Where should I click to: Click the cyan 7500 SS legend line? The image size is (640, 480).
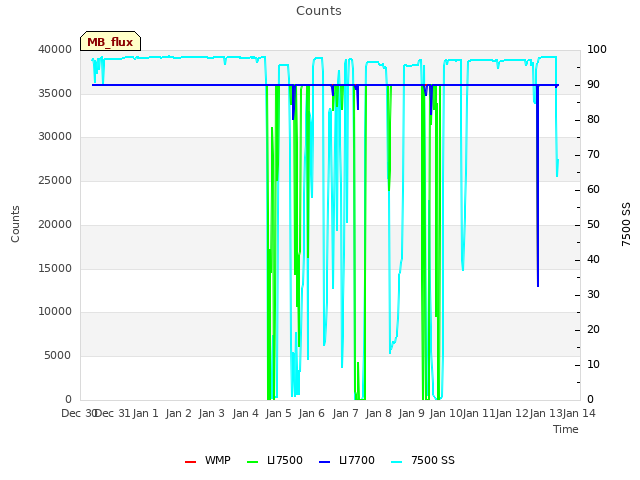point(397,462)
